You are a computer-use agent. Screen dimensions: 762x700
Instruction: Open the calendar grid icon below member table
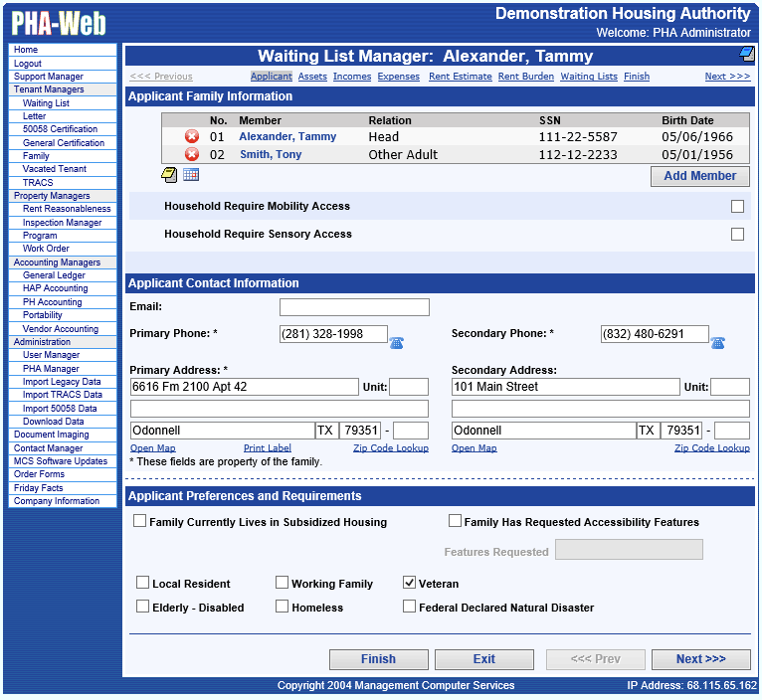point(191,174)
